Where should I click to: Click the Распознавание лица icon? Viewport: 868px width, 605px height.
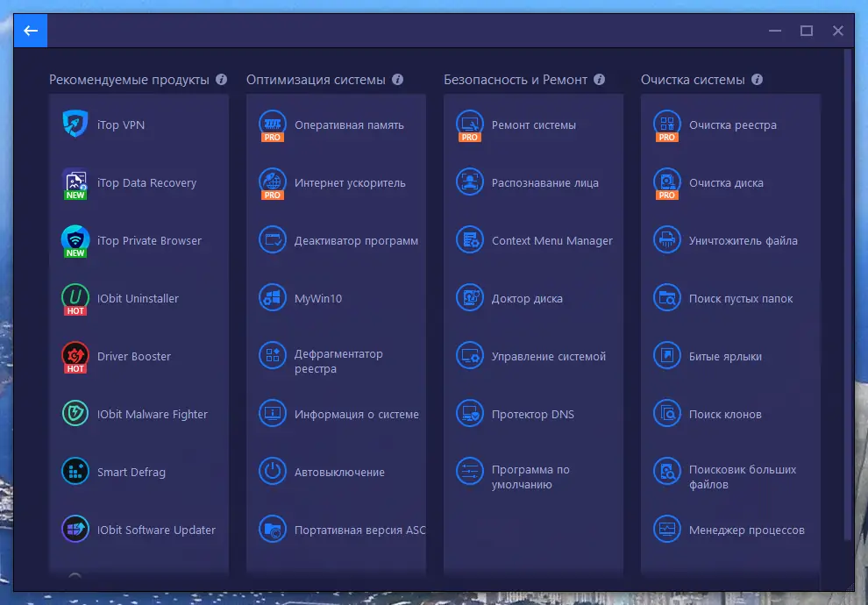(x=469, y=182)
